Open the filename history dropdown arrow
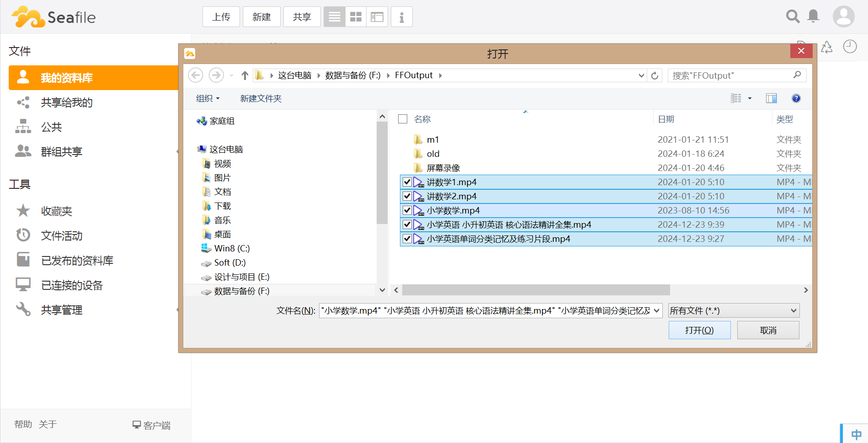The image size is (868, 443). point(656,311)
